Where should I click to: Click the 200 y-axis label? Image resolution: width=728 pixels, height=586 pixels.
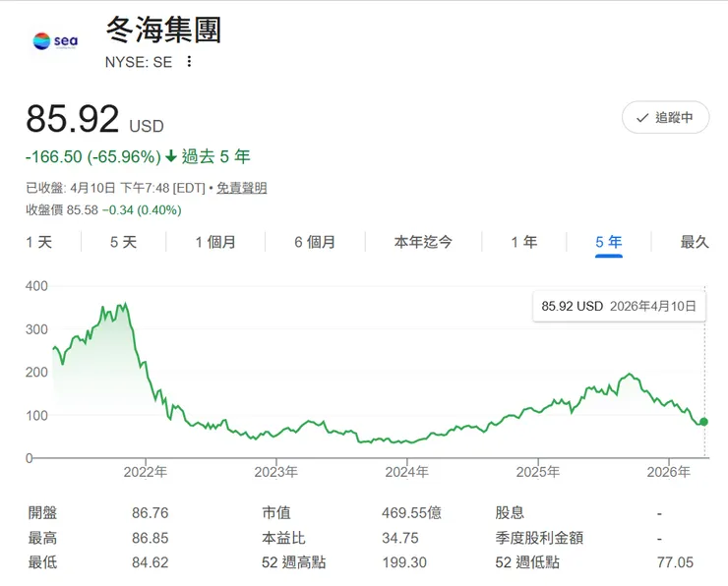pyautogui.click(x=36, y=372)
